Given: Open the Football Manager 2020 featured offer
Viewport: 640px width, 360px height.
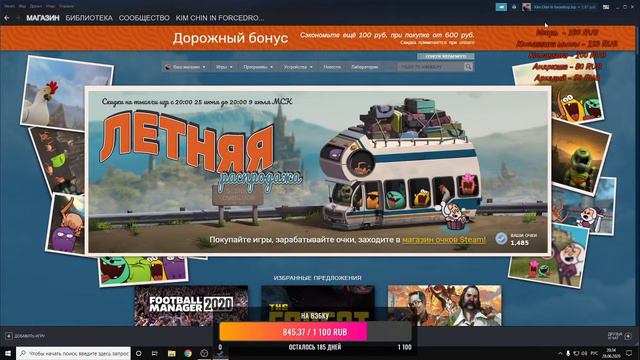Looking at the screenshot, I should (x=191, y=305).
